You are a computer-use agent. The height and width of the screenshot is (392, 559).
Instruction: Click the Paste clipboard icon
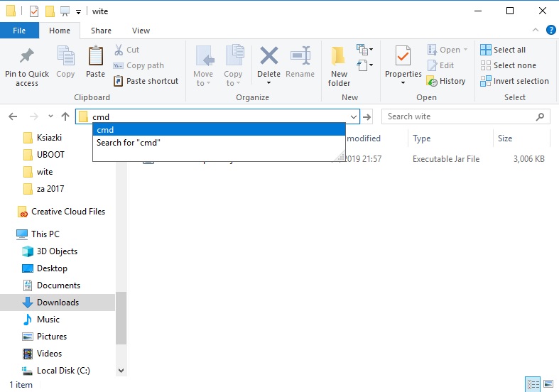(96, 56)
